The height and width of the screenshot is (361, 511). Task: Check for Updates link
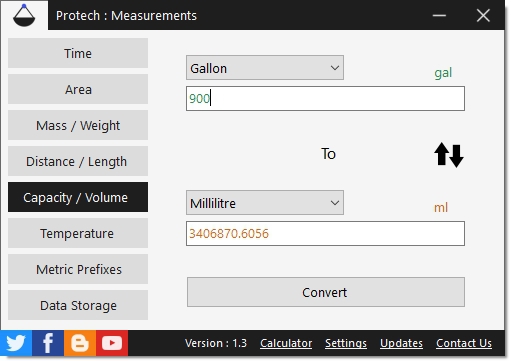(401, 343)
